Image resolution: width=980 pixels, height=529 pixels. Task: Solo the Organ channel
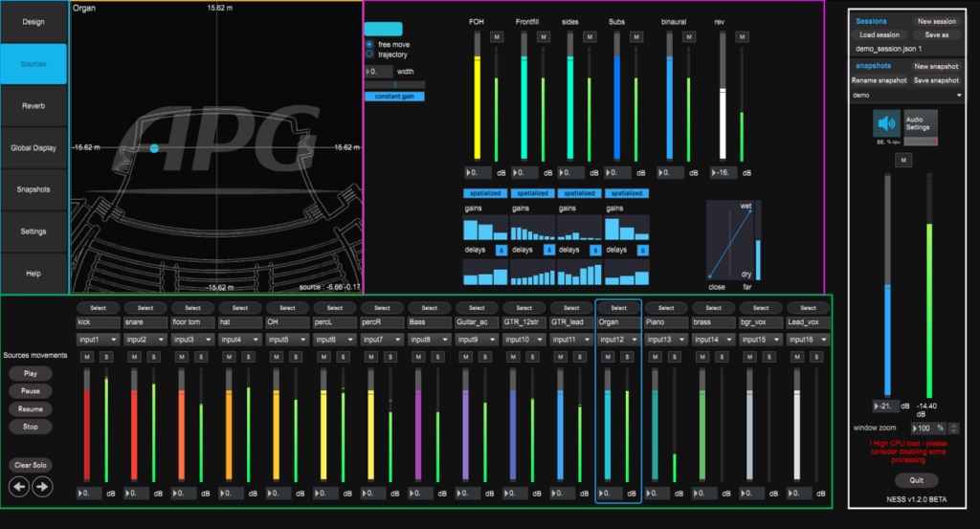click(x=627, y=357)
